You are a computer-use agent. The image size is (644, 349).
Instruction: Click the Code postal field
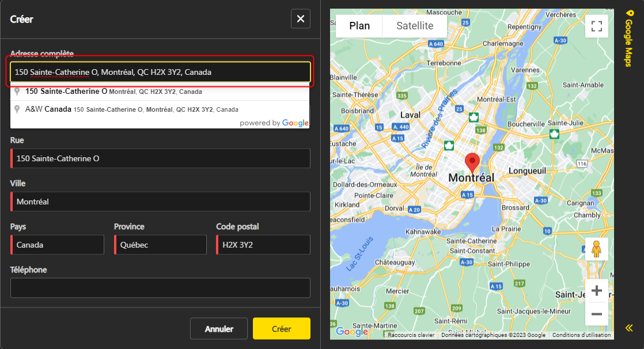click(263, 245)
